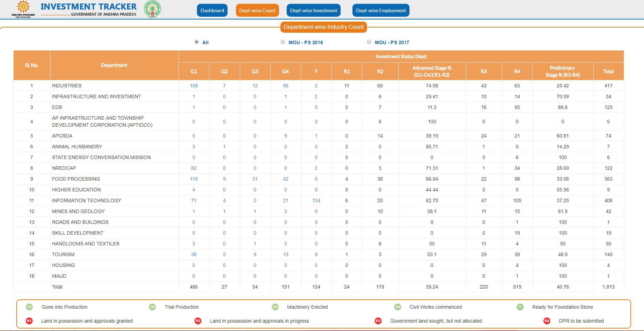Screen dimensions: 644x331
Task: Click the R2 column header
Action: pos(380,71)
